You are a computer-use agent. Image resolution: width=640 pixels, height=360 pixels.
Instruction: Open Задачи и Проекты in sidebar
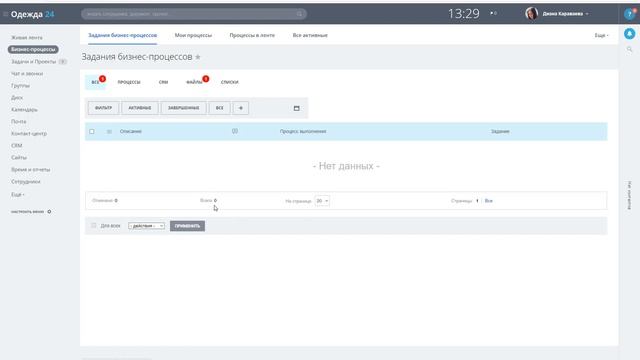33,62
